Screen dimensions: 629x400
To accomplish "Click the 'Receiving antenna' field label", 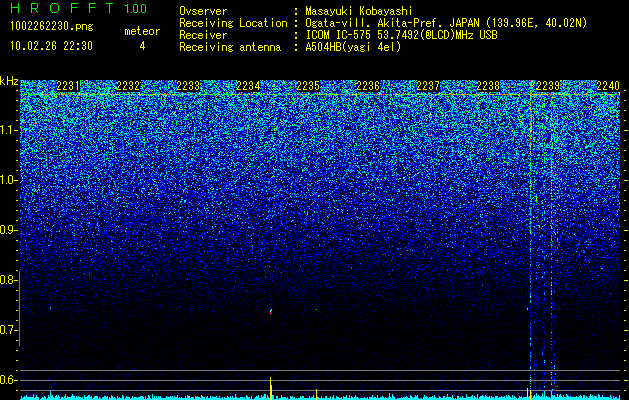I will point(230,47).
